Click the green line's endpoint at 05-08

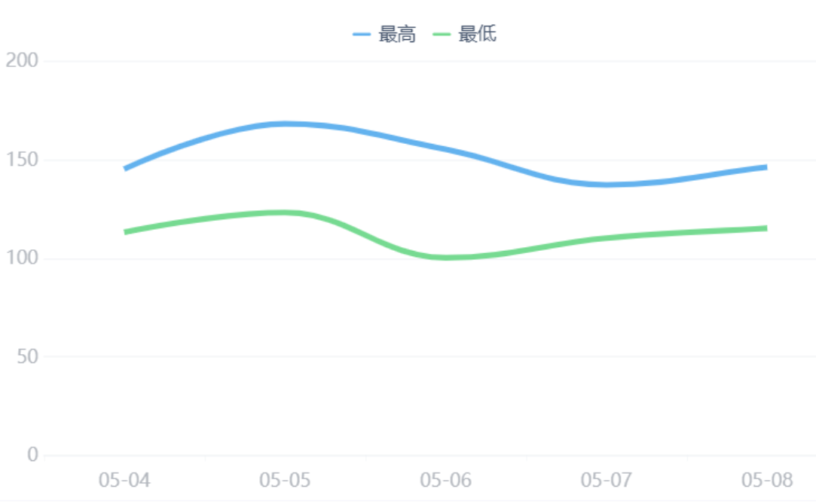pos(766,228)
